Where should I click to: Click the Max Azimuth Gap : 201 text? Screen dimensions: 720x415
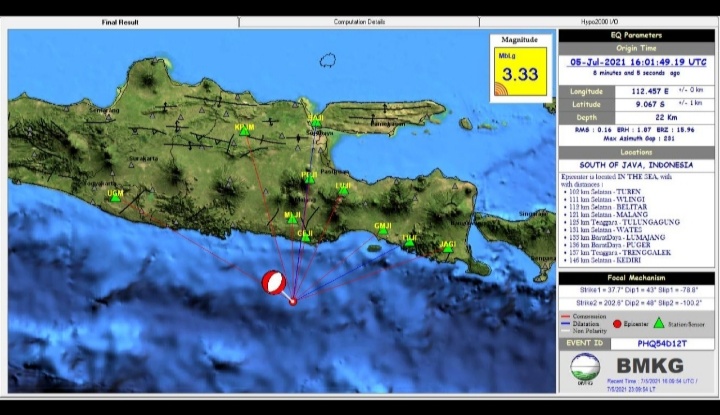pyautogui.click(x=639, y=138)
